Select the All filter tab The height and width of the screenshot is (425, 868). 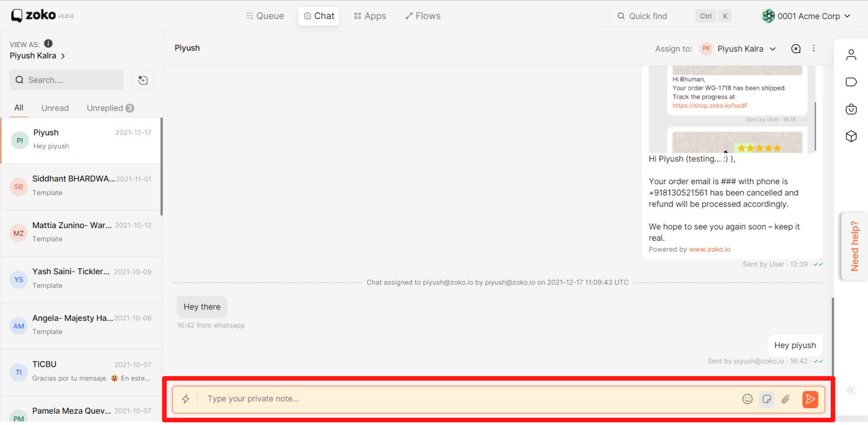(19, 108)
